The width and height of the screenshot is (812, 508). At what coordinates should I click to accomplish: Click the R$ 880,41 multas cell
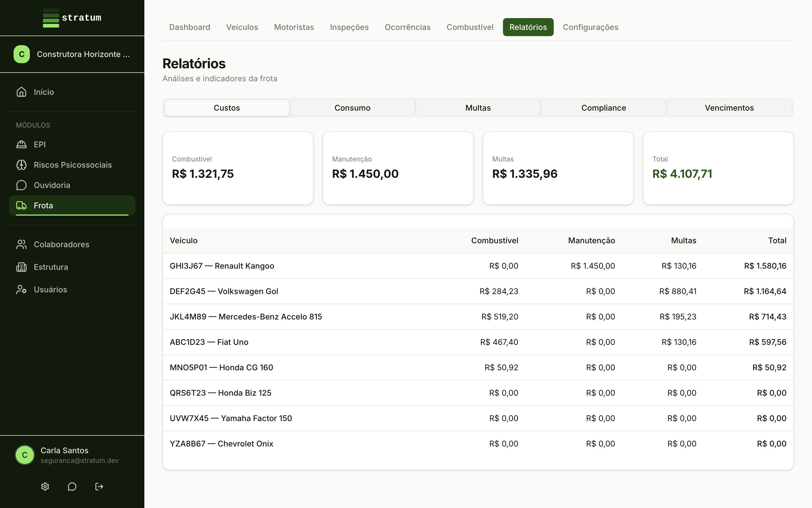pyautogui.click(x=678, y=291)
